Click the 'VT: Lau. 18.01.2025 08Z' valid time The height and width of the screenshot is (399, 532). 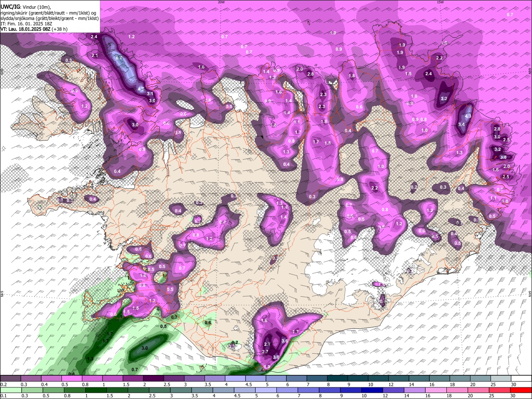point(26,29)
